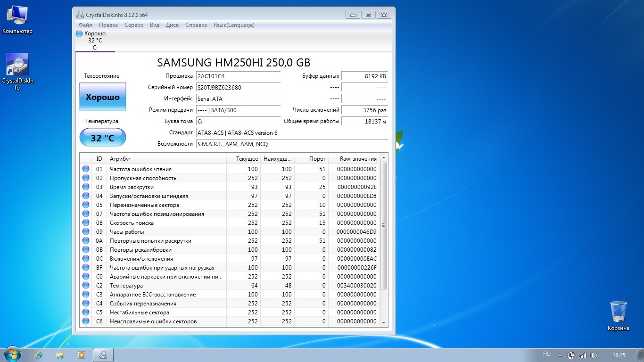
Task: Open the Правка menu
Action: pyautogui.click(x=109, y=25)
